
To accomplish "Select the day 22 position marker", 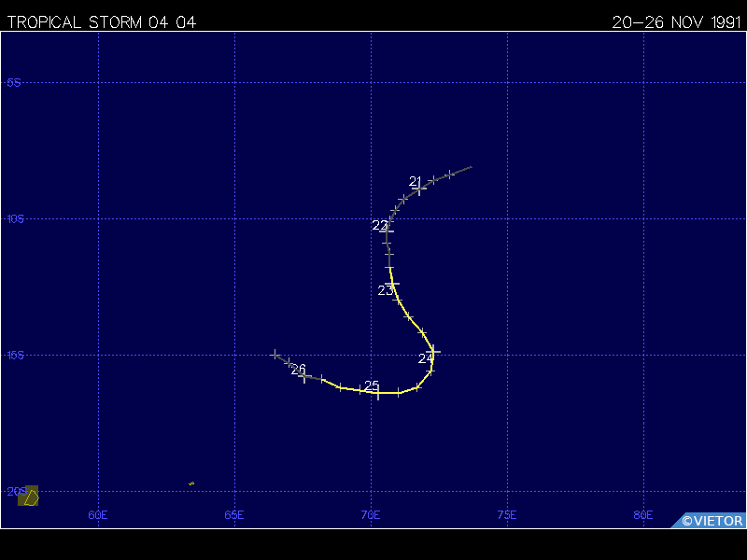I will tap(387, 229).
